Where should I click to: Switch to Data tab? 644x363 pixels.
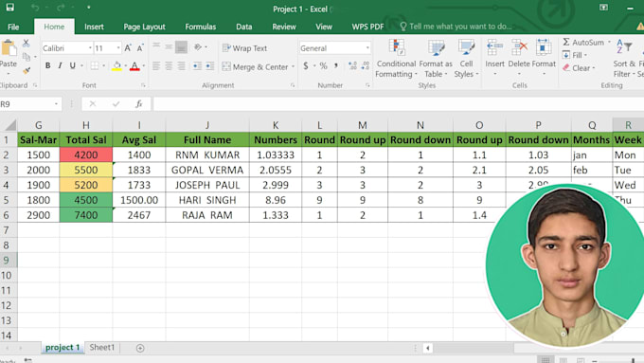click(x=244, y=27)
